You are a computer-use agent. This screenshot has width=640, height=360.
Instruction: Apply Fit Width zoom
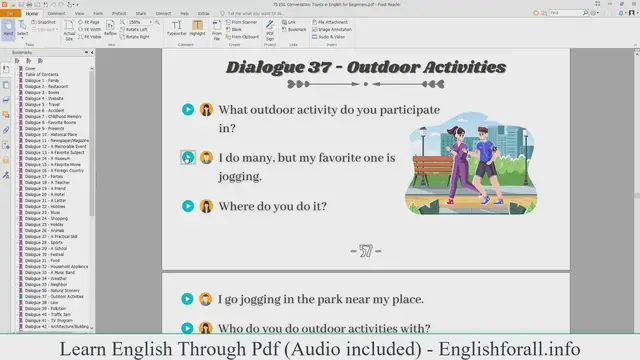coord(89,29)
